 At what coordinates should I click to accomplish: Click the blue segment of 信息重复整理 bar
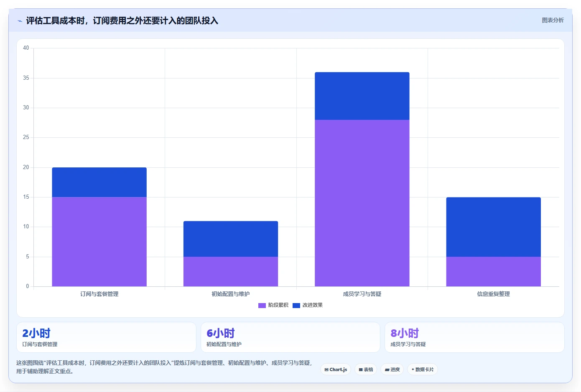click(x=494, y=227)
